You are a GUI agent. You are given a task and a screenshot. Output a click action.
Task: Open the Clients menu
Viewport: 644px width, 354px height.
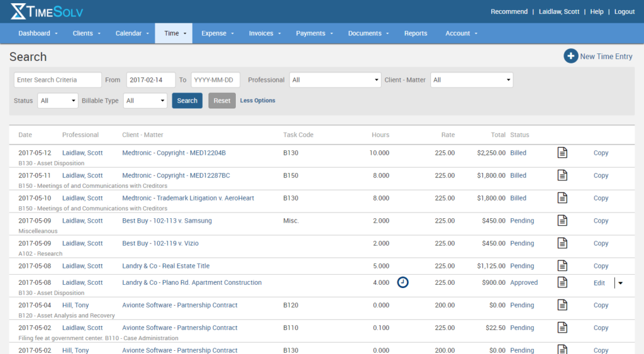coord(86,33)
